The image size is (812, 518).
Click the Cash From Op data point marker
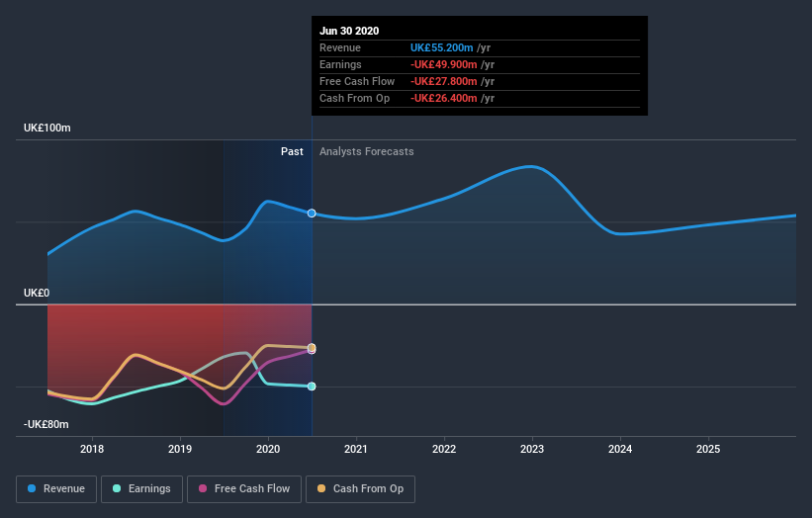pyautogui.click(x=312, y=347)
